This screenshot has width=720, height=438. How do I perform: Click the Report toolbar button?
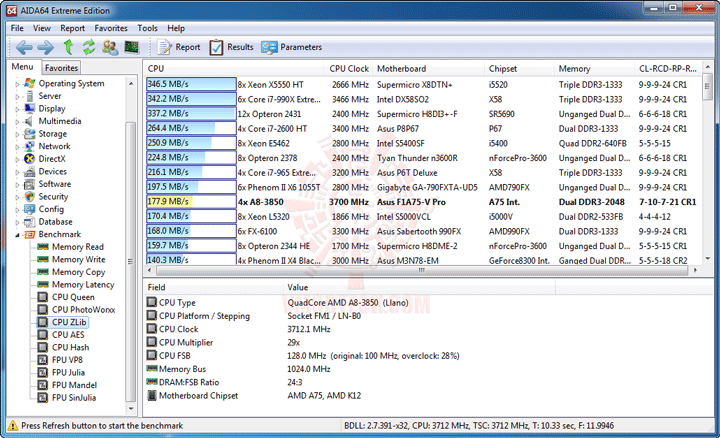pos(179,47)
